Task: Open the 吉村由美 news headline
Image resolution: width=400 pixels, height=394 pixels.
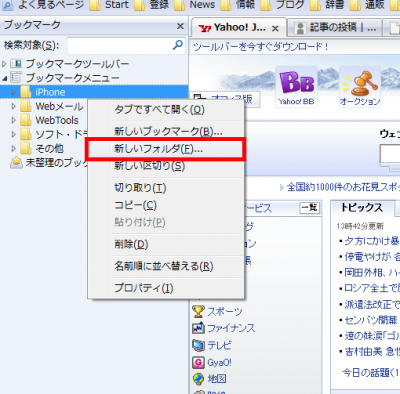Action: pyautogui.click(x=372, y=352)
